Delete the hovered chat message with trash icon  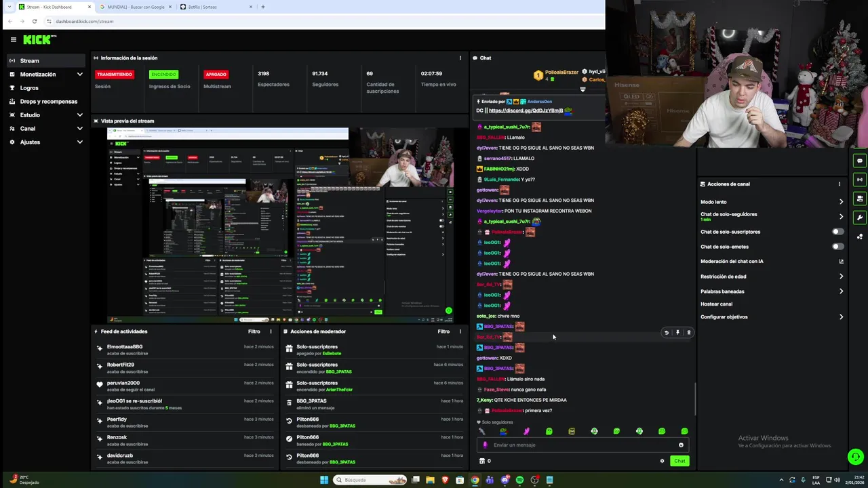tap(688, 333)
